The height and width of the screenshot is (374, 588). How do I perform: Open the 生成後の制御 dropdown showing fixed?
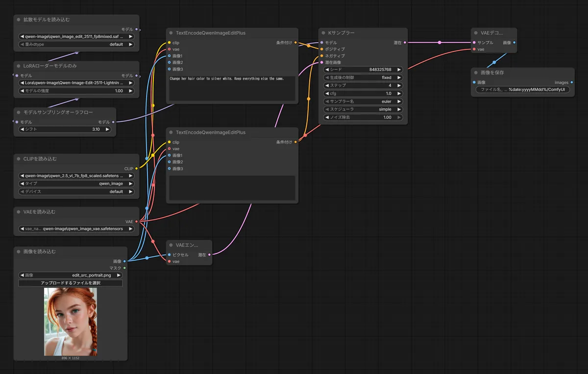click(x=363, y=77)
